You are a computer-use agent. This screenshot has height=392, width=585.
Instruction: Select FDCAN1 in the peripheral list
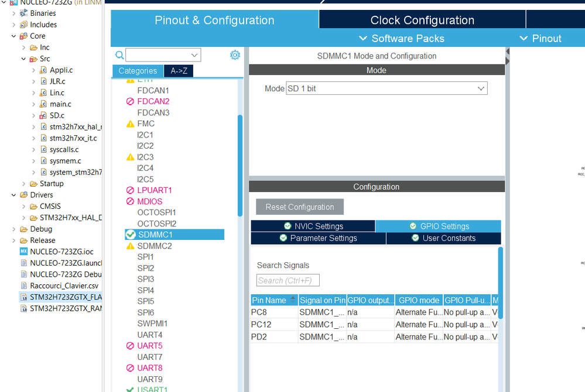click(153, 91)
